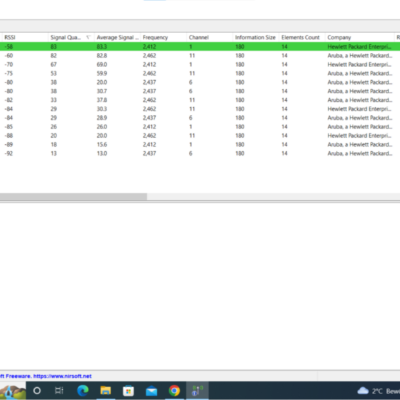Screen dimensions: 400x400
Task: Select the row with RSSI -82
Action: point(200,100)
